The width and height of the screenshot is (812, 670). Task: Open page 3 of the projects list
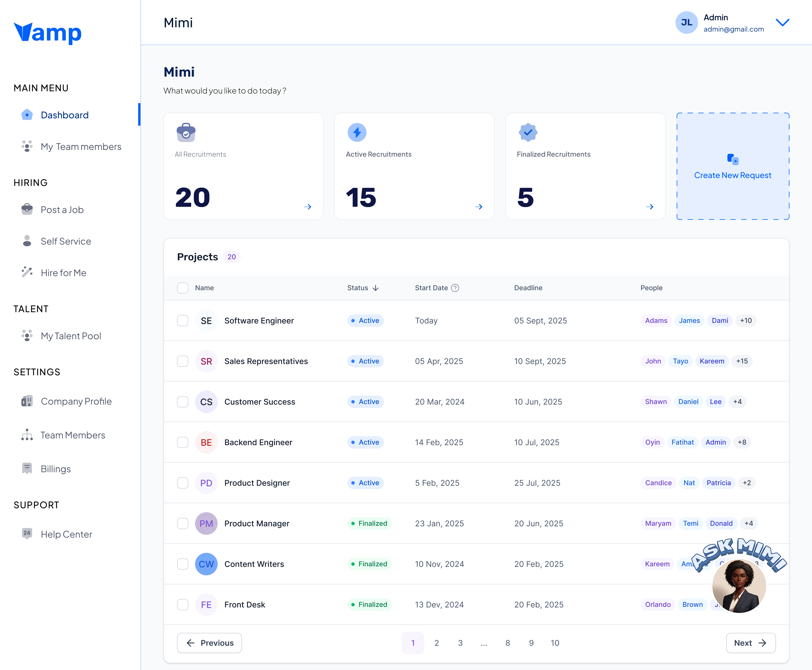point(460,643)
